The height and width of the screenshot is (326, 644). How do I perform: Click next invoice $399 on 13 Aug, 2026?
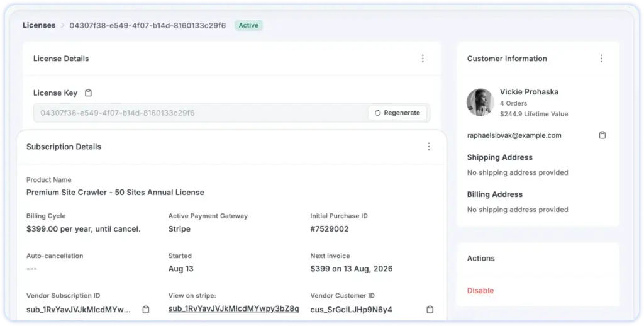click(352, 269)
